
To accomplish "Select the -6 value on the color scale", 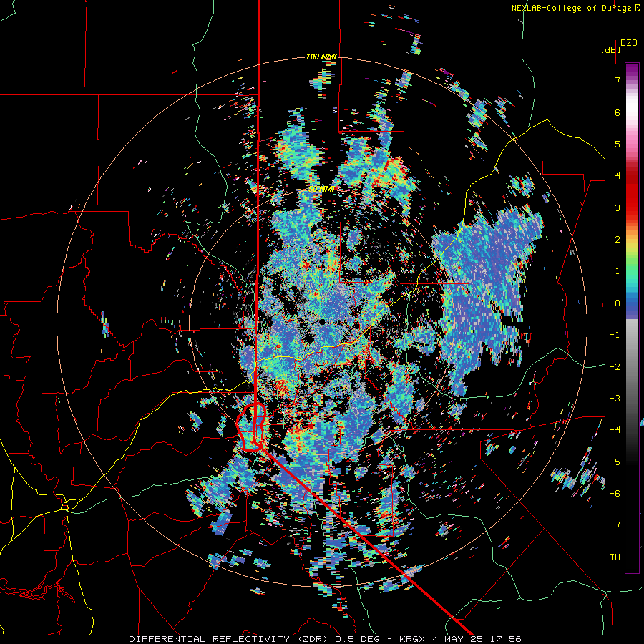I will click(x=615, y=493).
